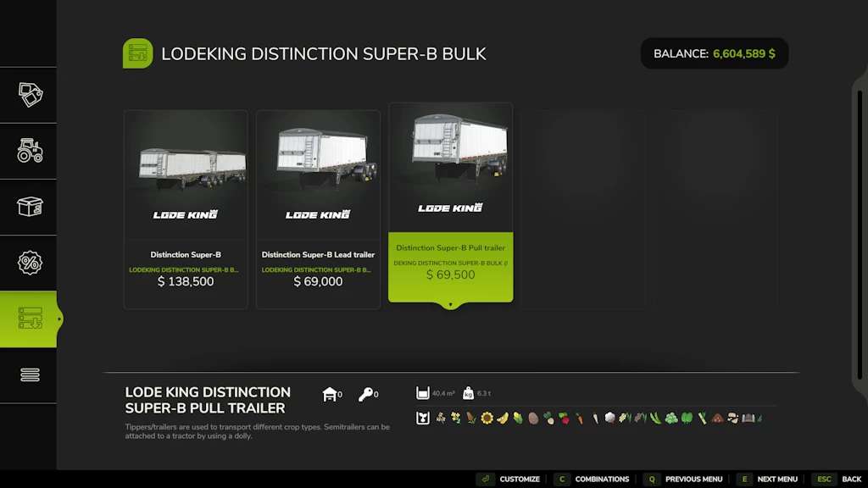Open the brands price-tag category in sidebar
Viewport: 868px width, 488px height.
pos(30,95)
